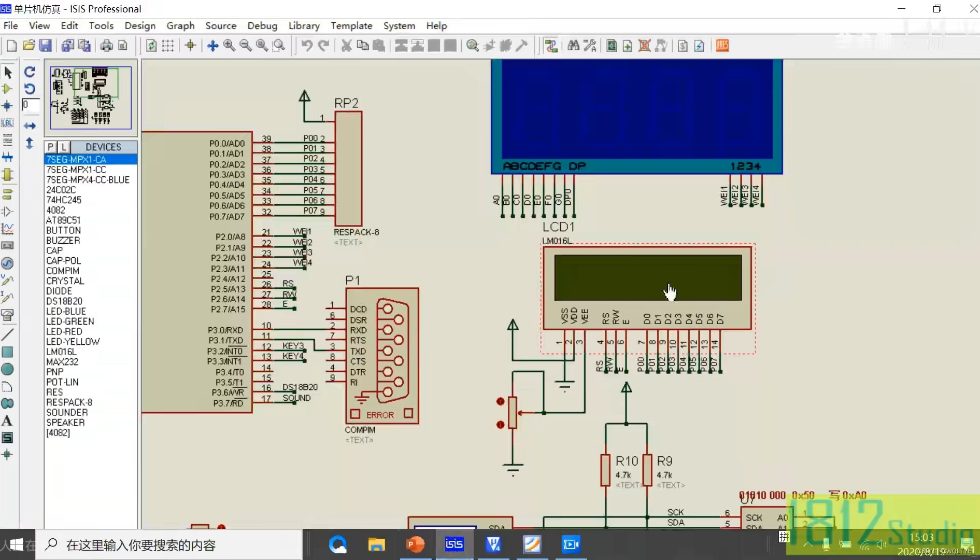Toggle wire autorouter

[x=551, y=46]
